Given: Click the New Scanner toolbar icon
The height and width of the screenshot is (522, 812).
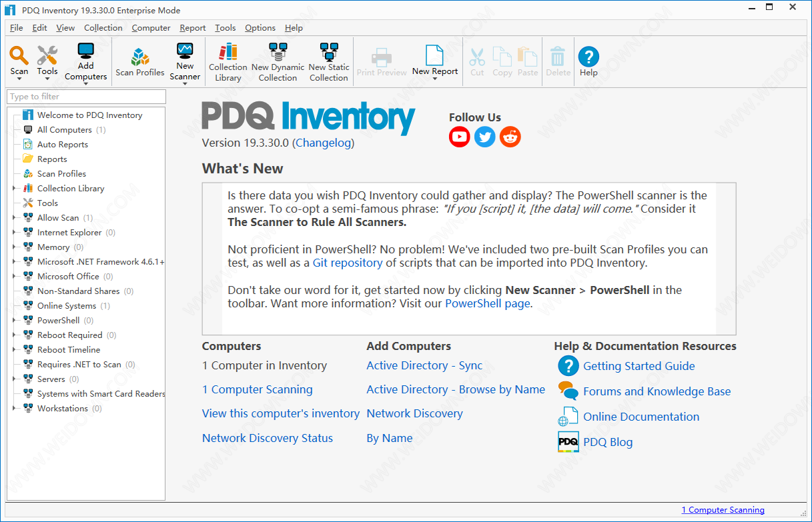Looking at the screenshot, I should click(185, 51).
